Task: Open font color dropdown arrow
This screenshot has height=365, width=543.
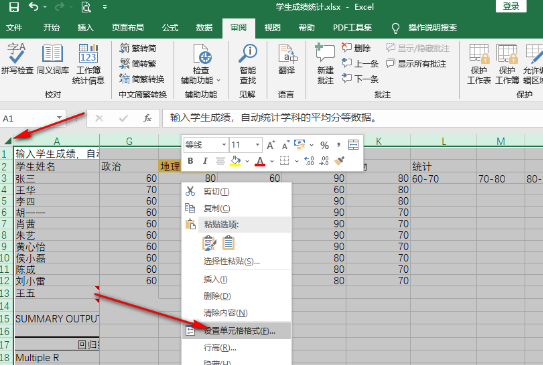Action: (272, 161)
